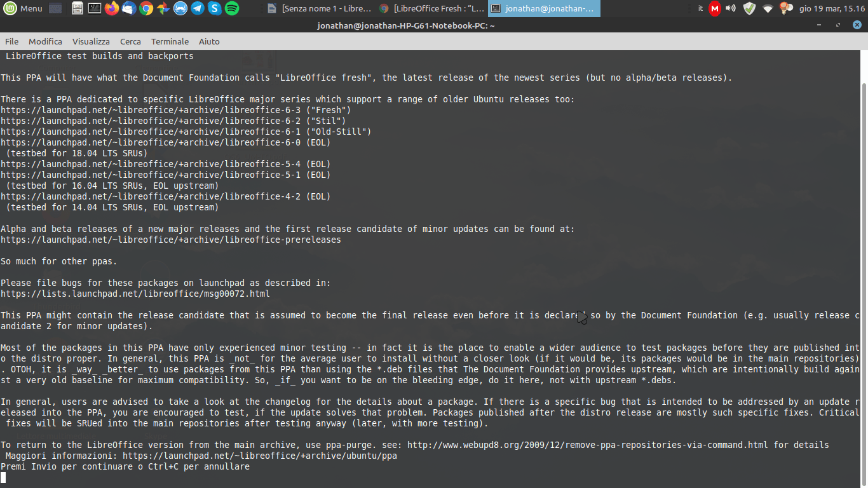Click the libreoffice-6-1 Old-Still archive URL
Screen dimensions: 868x488
[x=150, y=132]
